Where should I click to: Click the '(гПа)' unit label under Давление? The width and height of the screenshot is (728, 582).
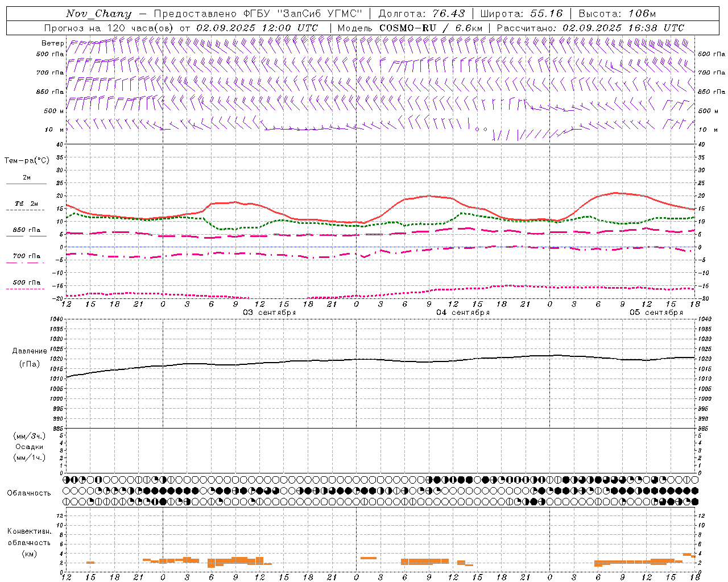(x=30, y=364)
